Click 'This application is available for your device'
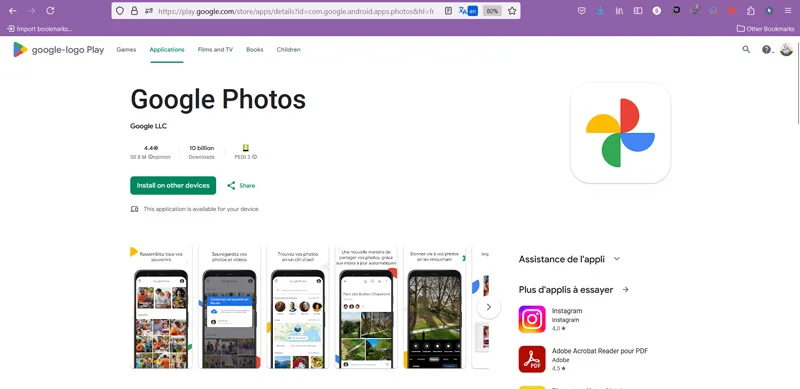Screen dimensions: 800x389 tap(201, 209)
